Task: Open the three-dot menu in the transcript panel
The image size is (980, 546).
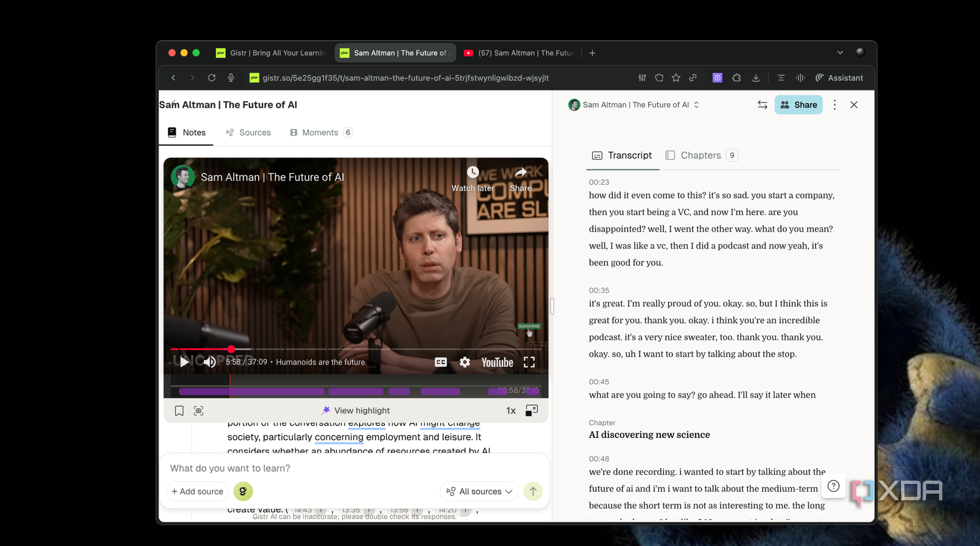Action: coord(834,105)
